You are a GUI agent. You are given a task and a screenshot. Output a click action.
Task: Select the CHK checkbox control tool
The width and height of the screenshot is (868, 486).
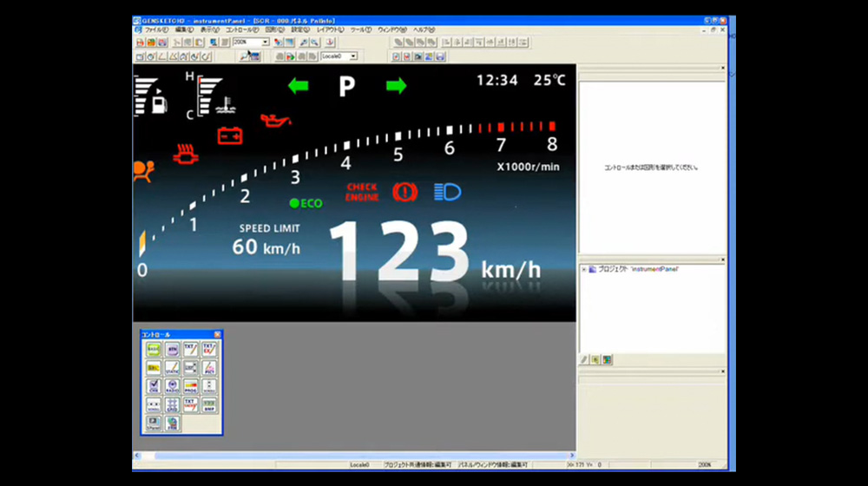pyautogui.click(x=154, y=387)
